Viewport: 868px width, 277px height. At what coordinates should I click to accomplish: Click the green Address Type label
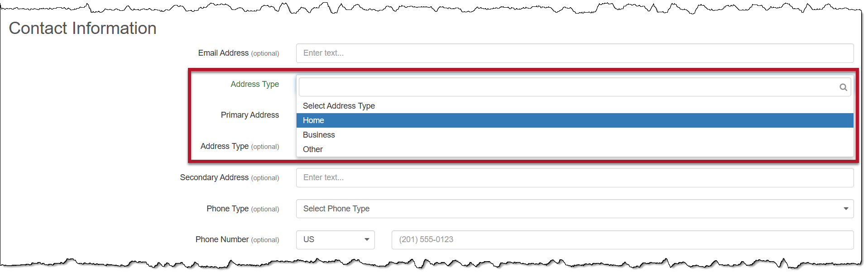click(254, 84)
